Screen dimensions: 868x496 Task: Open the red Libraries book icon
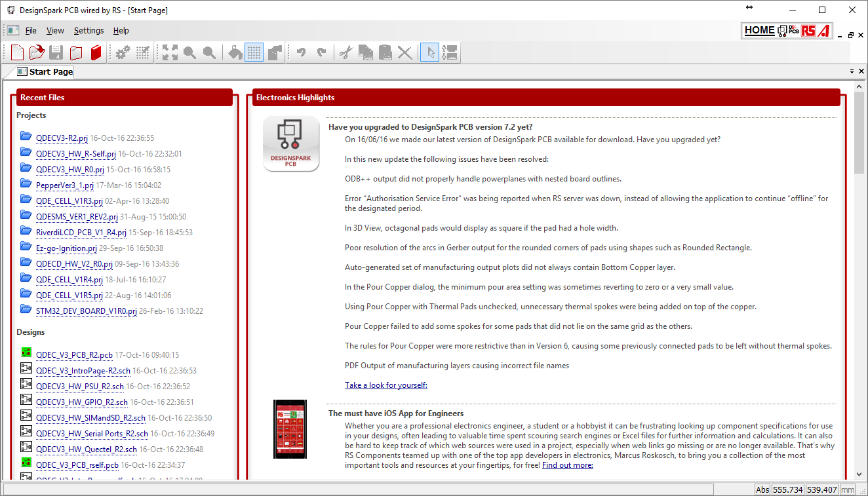point(96,53)
